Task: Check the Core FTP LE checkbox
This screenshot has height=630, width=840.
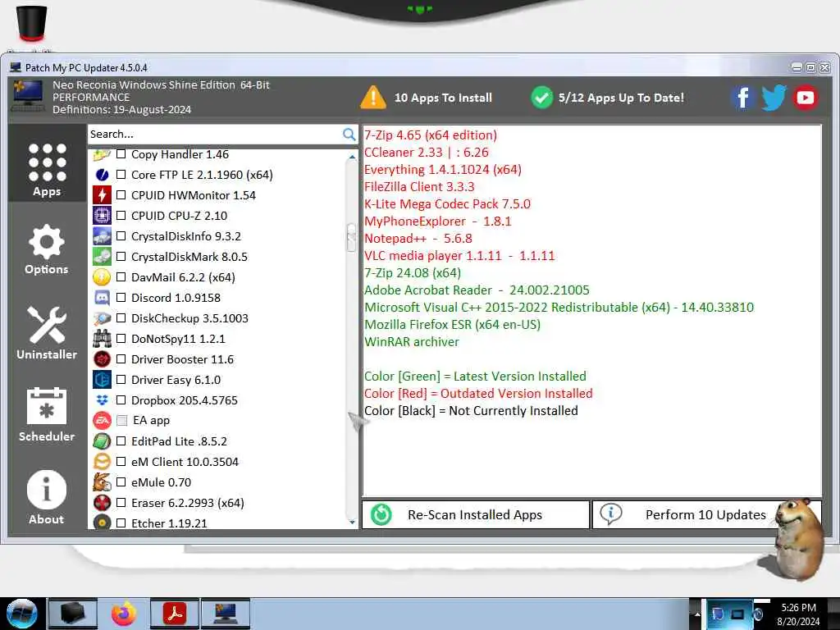Action: point(121,175)
